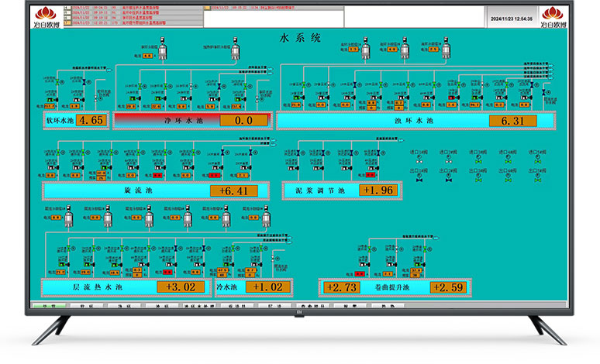Select the 泥浆调节池 reading +1.96

[x=378, y=191]
